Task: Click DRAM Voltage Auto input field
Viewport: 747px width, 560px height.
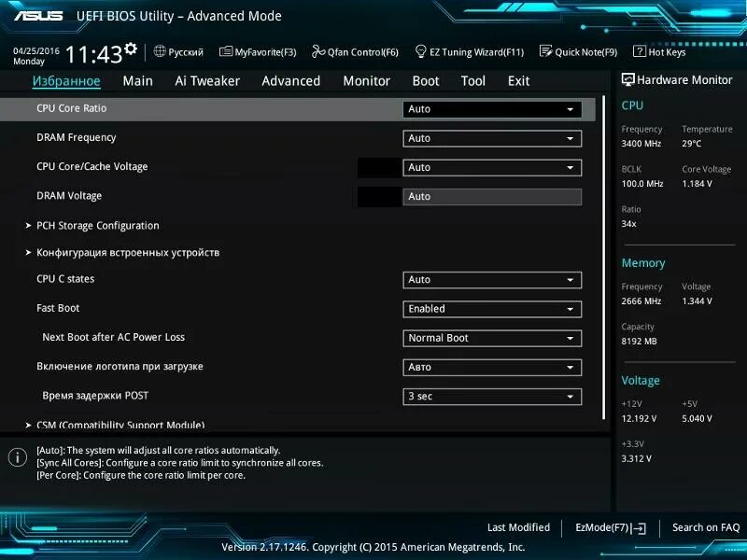Action: [x=492, y=197]
